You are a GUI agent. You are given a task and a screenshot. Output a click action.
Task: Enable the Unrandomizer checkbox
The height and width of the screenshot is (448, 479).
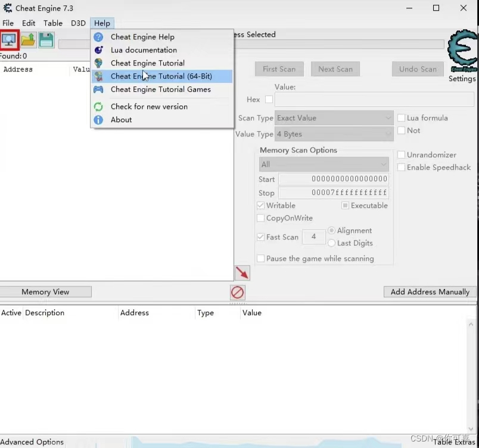click(401, 155)
